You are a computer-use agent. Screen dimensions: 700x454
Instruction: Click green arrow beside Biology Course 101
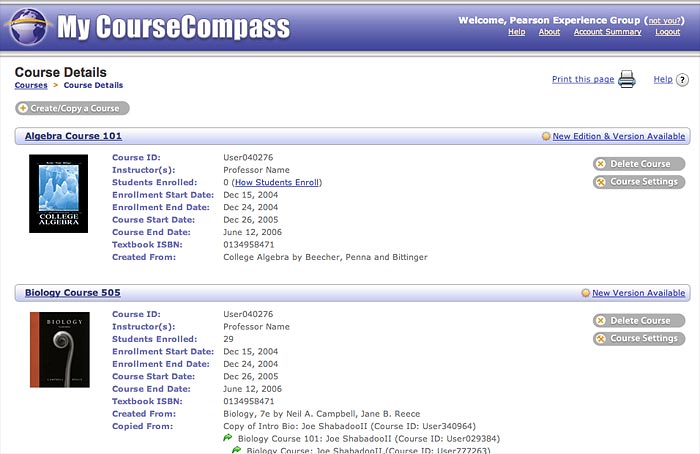pos(228,438)
